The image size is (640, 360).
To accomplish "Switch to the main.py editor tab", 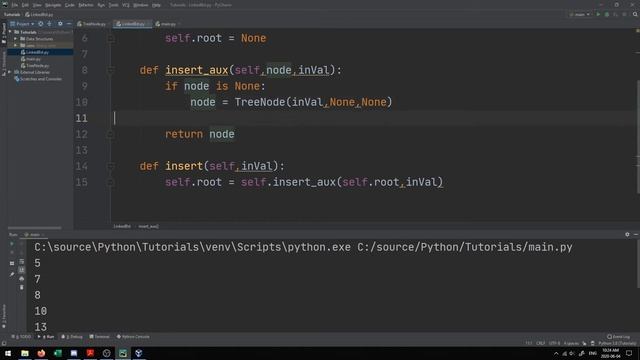I will click(x=167, y=24).
